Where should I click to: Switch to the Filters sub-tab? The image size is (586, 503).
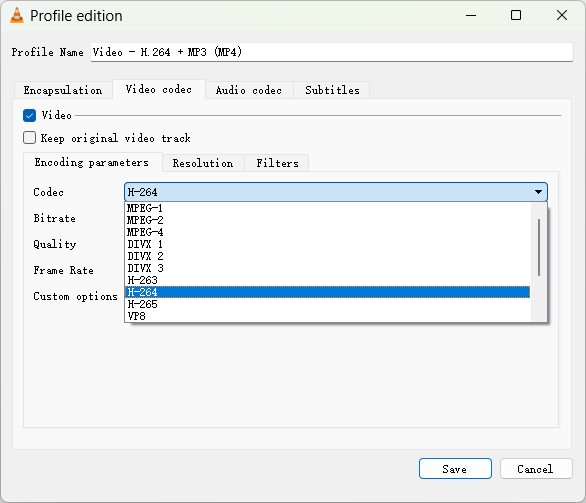pos(277,163)
